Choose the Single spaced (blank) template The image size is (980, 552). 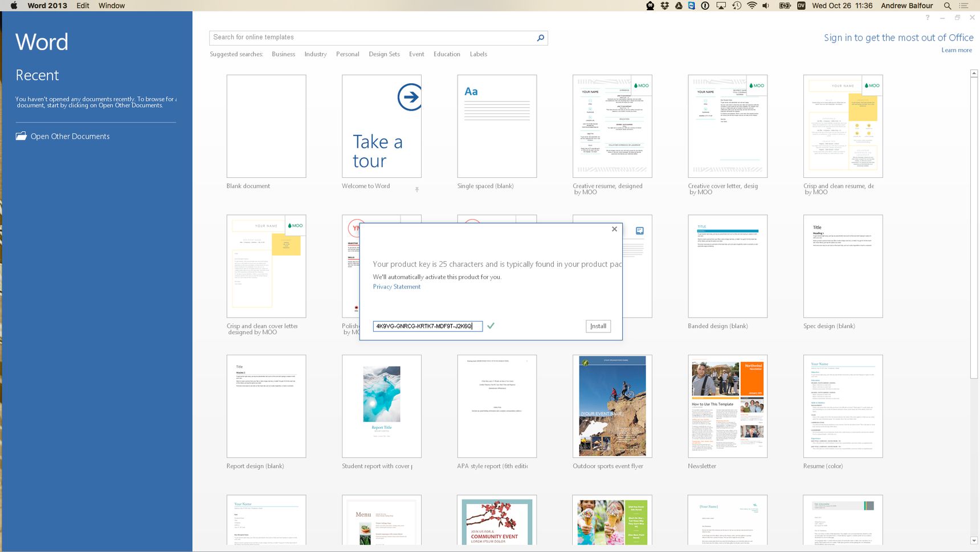pyautogui.click(x=497, y=126)
